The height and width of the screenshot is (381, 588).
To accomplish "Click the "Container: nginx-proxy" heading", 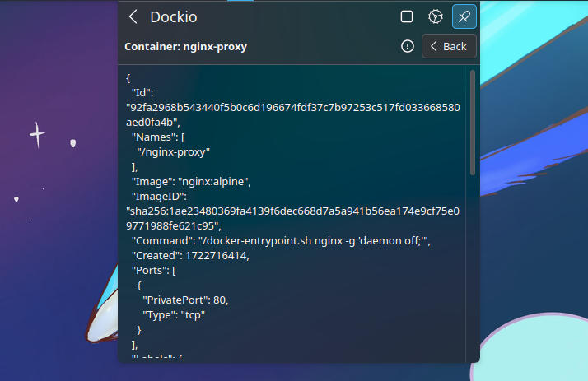I will point(185,46).
